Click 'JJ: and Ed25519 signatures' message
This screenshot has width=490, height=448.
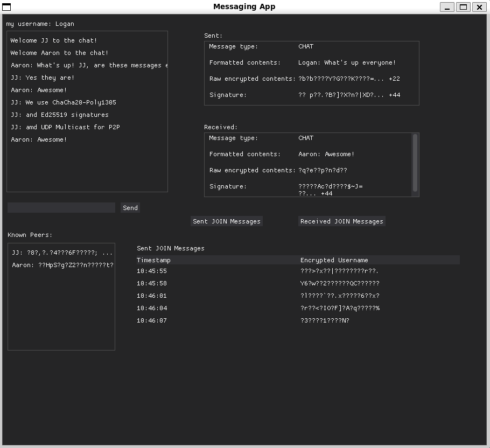click(x=60, y=115)
